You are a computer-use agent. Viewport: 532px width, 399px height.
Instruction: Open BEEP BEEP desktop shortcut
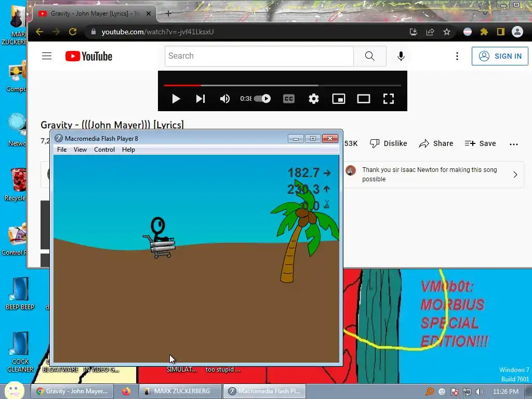tap(20, 294)
